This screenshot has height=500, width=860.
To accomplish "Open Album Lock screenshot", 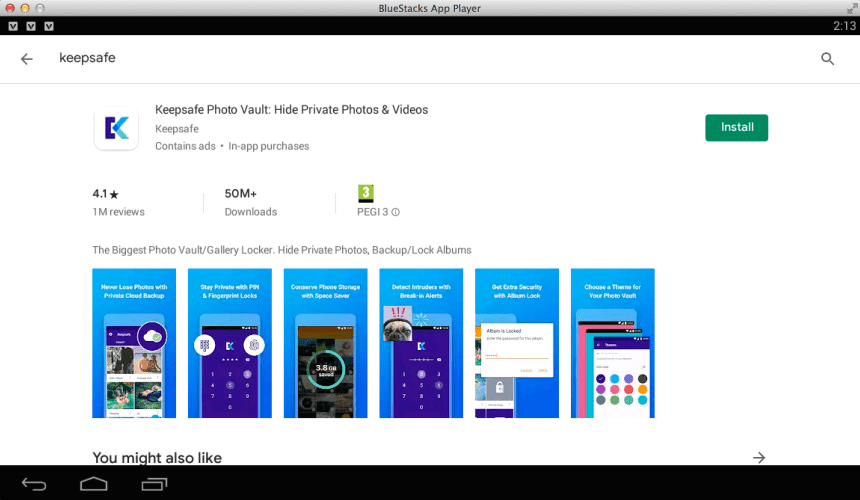I will pyautogui.click(x=517, y=343).
